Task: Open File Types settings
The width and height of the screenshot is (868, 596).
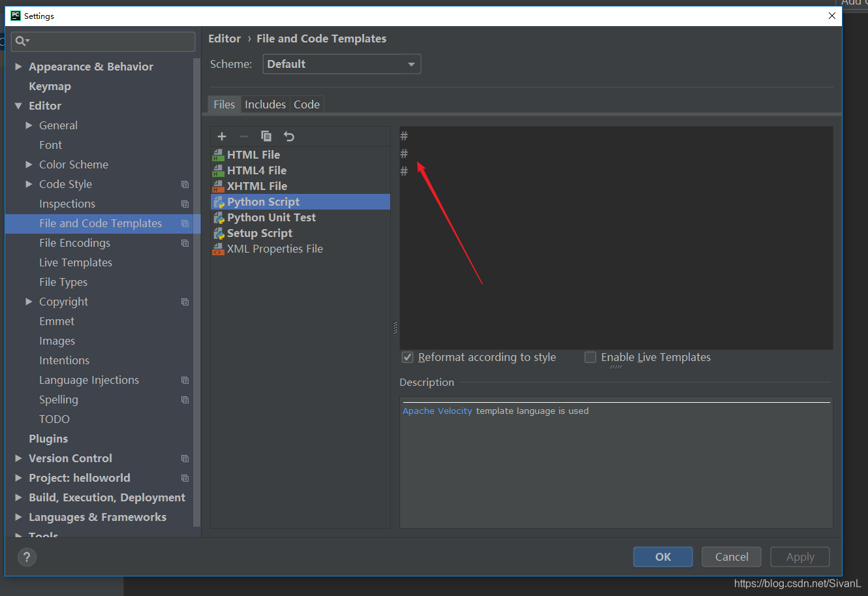Action: point(63,282)
